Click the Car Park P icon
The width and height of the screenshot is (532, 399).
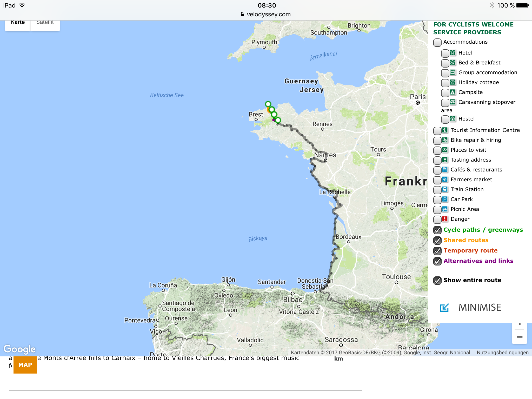pyautogui.click(x=445, y=199)
